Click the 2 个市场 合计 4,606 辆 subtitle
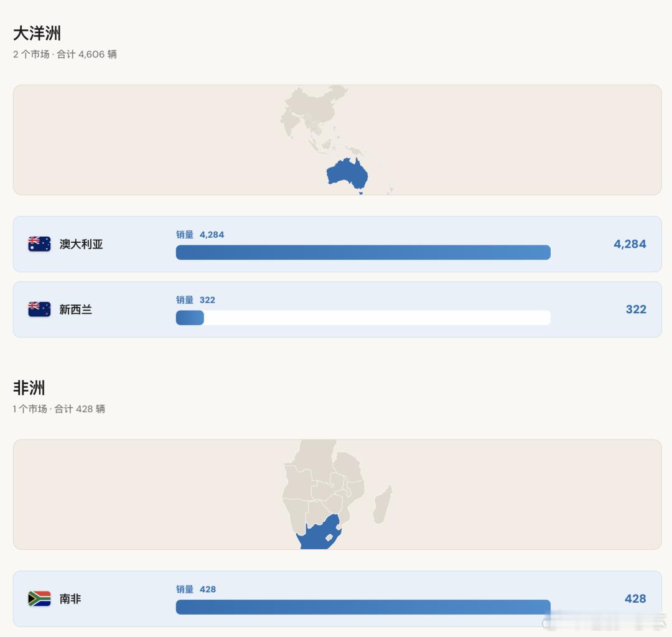Viewport: 672px width, 637px height. [x=65, y=54]
